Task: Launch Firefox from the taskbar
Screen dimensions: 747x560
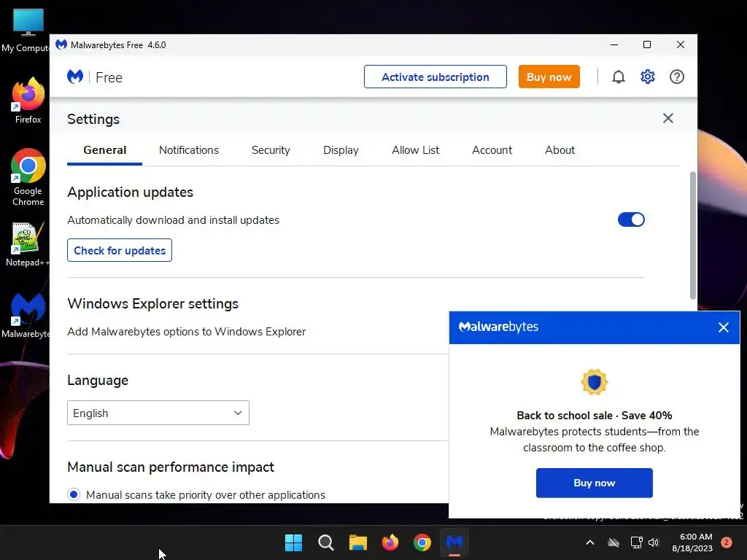Action: click(x=390, y=542)
